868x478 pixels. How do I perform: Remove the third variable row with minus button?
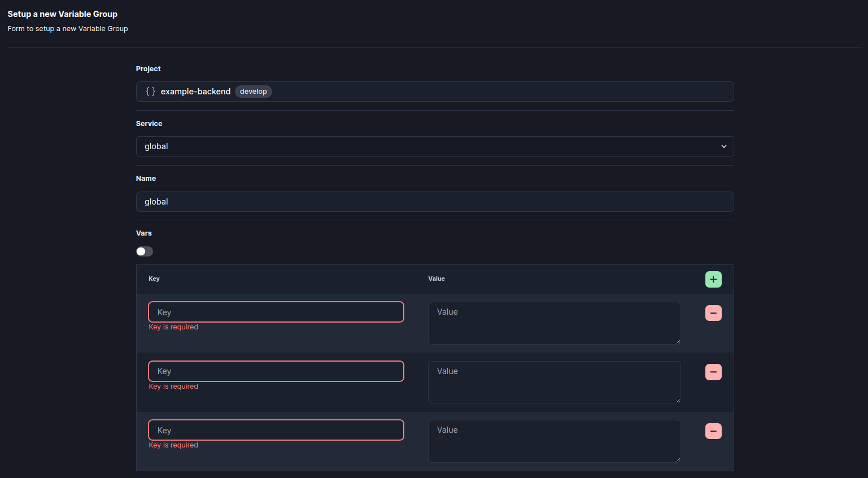(x=713, y=431)
